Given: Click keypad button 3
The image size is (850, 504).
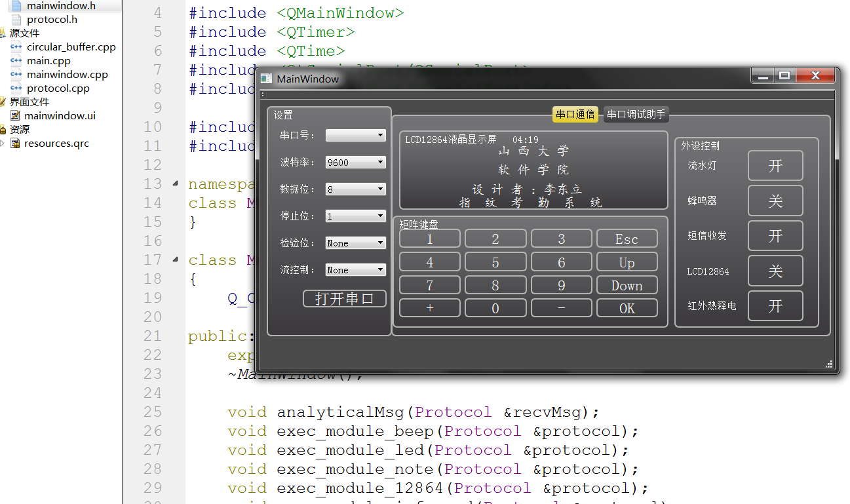Looking at the screenshot, I should (561, 239).
